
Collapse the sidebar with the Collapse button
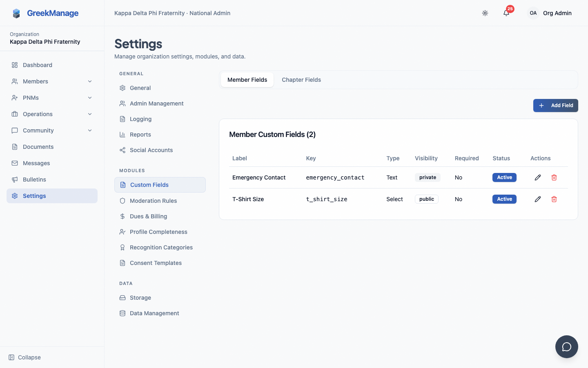tap(24, 357)
